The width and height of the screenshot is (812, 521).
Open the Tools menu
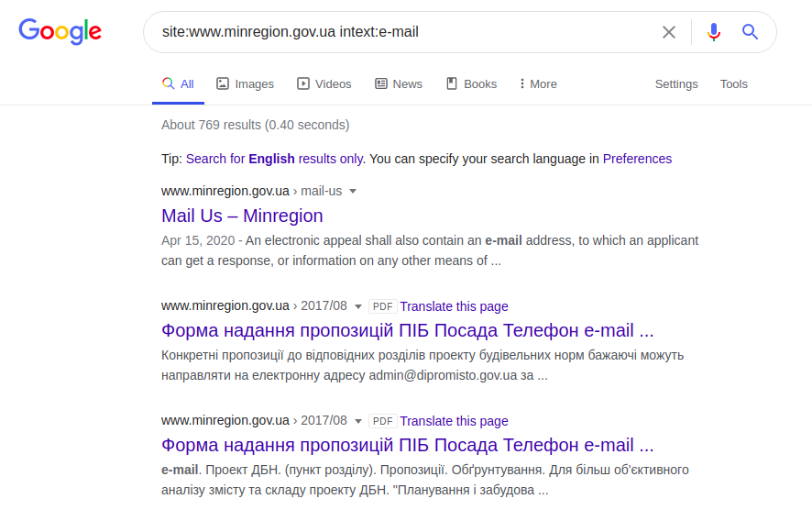coord(733,83)
